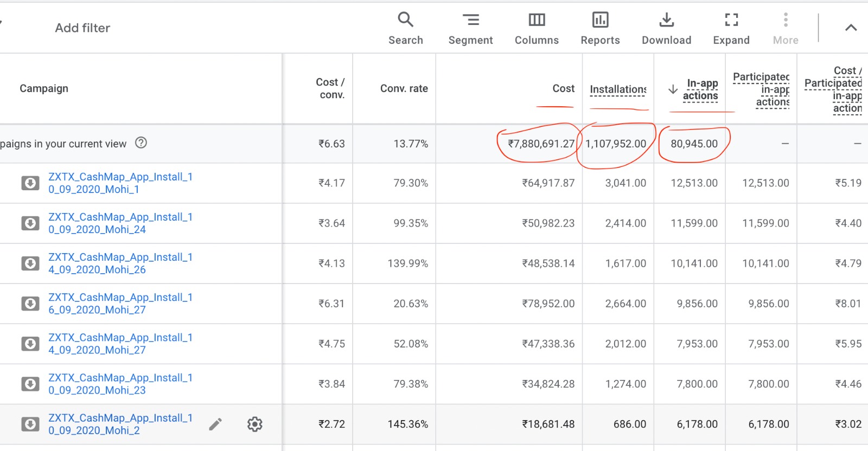Image resolution: width=868 pixels, height=451 pixels.
Task: Expand the table to full screen
Action: click(x=731, y=28)
